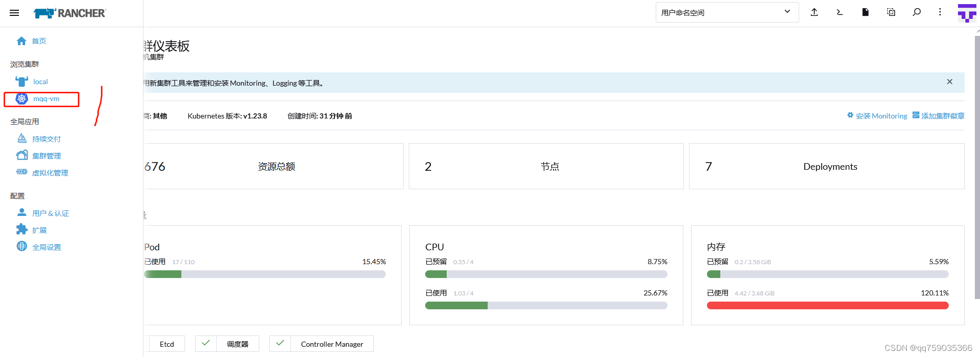Click the person icon for 用户 & 认证
Image resolution: width=980 pixels, height=357 pixels.
(22, 212)
